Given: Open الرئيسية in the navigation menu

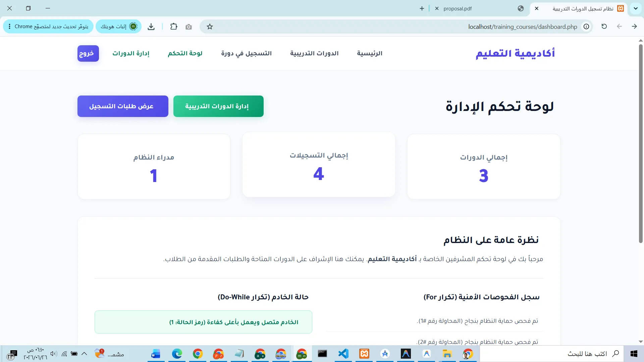Looking at the screenshot, I should tap(370, 53).
